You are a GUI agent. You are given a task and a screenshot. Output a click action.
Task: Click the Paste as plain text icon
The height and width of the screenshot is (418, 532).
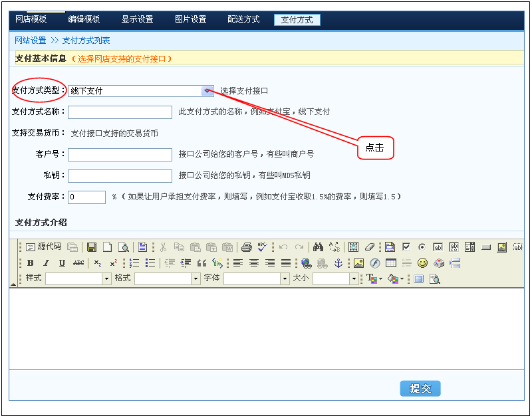tap(211, 247)
